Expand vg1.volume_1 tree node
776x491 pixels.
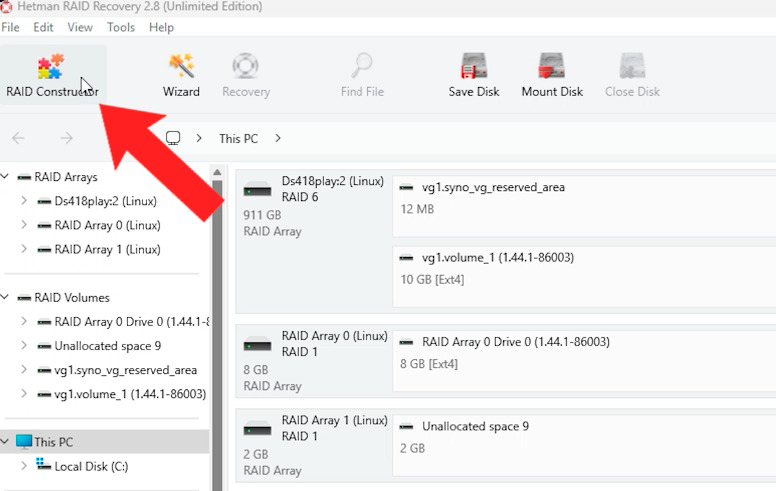coord(24,393)
